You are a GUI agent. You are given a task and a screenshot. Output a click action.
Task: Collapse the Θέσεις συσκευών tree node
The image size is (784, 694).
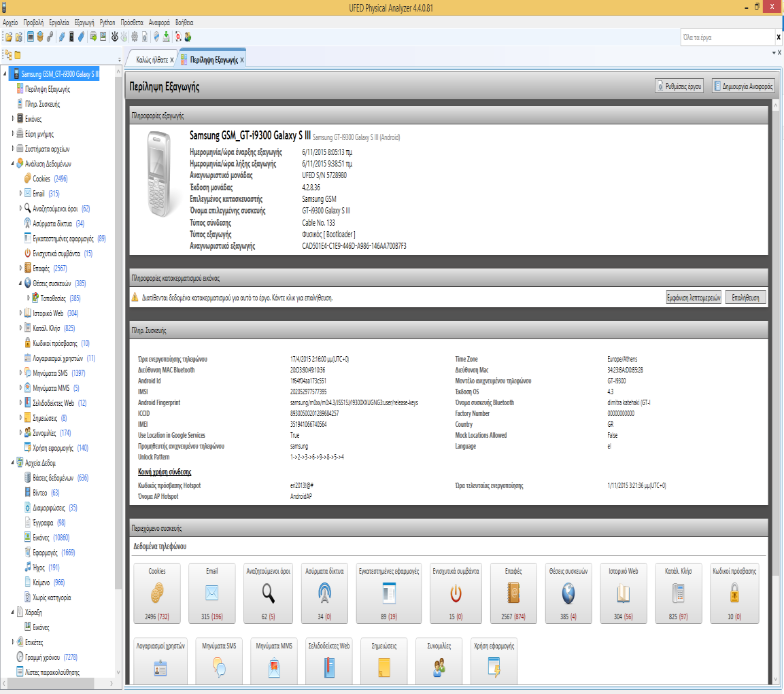(20, 283)
